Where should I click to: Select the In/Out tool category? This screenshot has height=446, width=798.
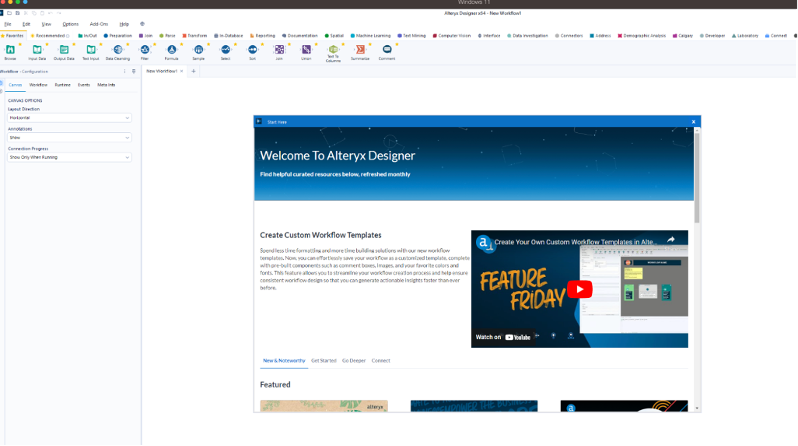pyautogui.click(x=88, y=36)
